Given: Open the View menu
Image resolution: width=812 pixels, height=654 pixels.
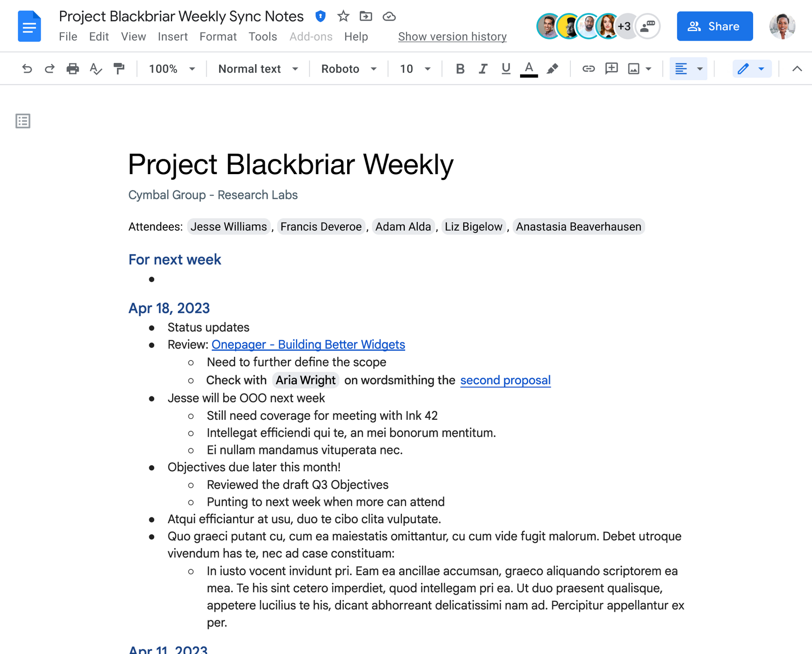Looking at the screenshot, I should (x=133, y=37).
